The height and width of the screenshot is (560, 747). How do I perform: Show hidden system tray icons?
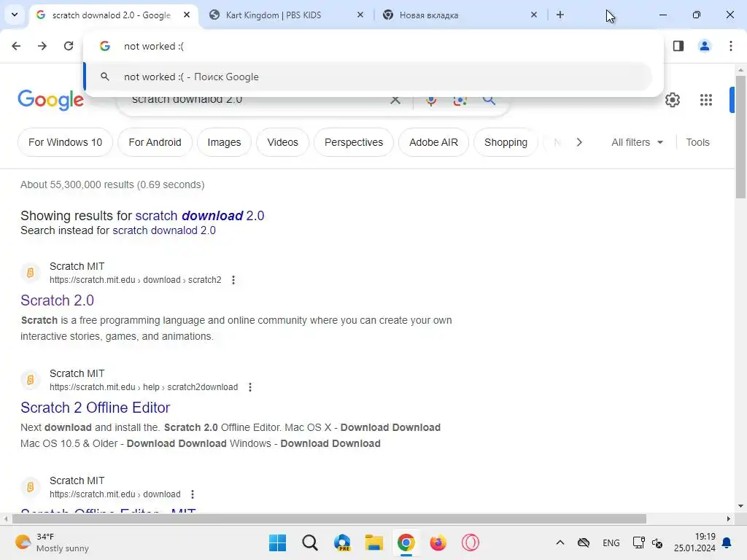pyautogui.click(x=560, y=542)
